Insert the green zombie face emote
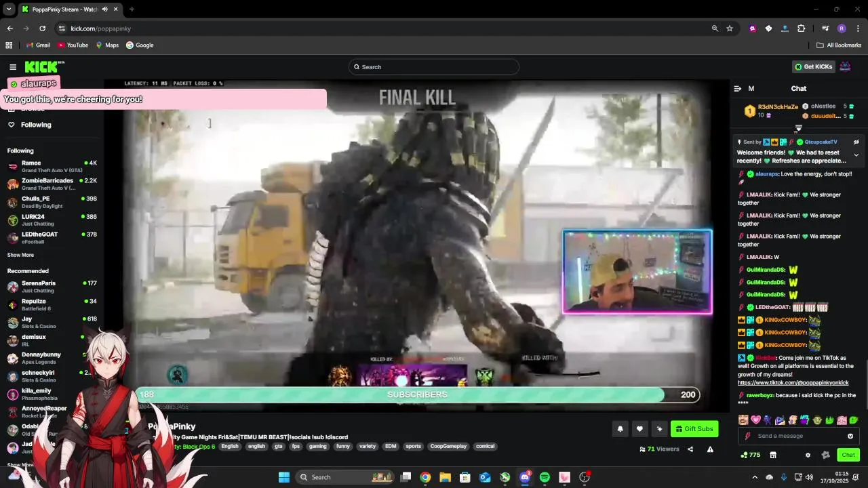 817,420
